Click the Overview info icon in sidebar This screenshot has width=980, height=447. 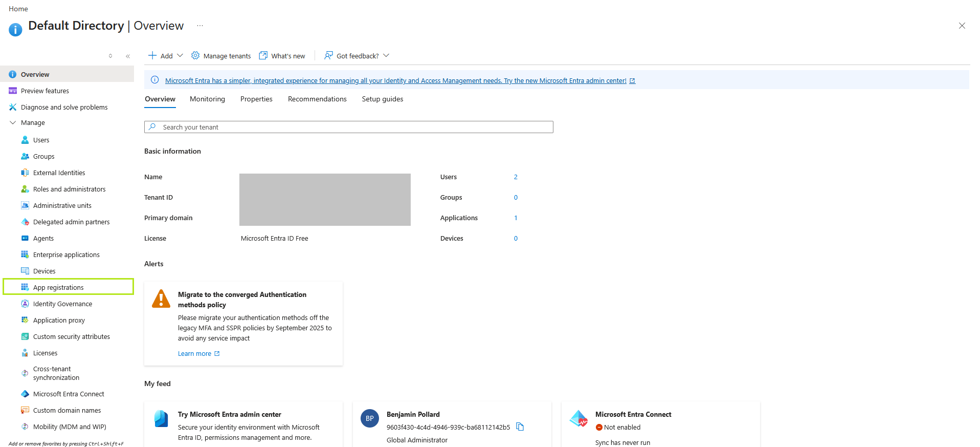pos(13,74)
